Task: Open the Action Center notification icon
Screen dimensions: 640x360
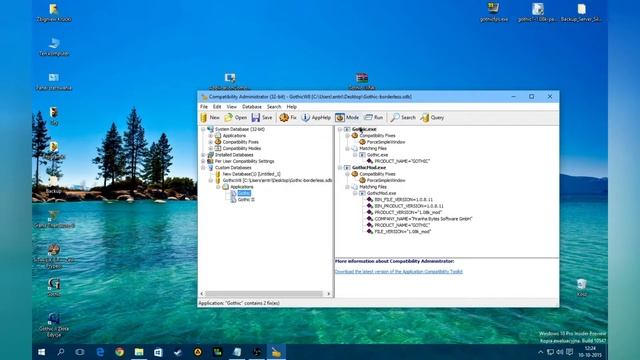Action: 570,352
